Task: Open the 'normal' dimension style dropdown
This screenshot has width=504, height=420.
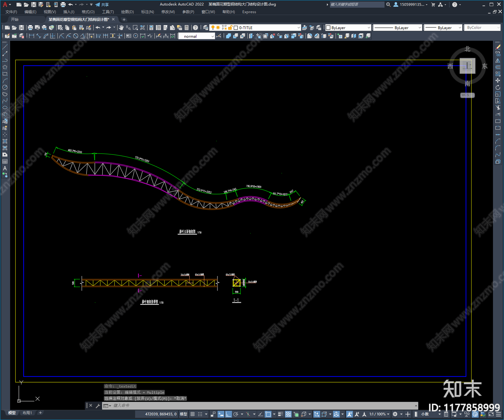Action: [197, 36]
